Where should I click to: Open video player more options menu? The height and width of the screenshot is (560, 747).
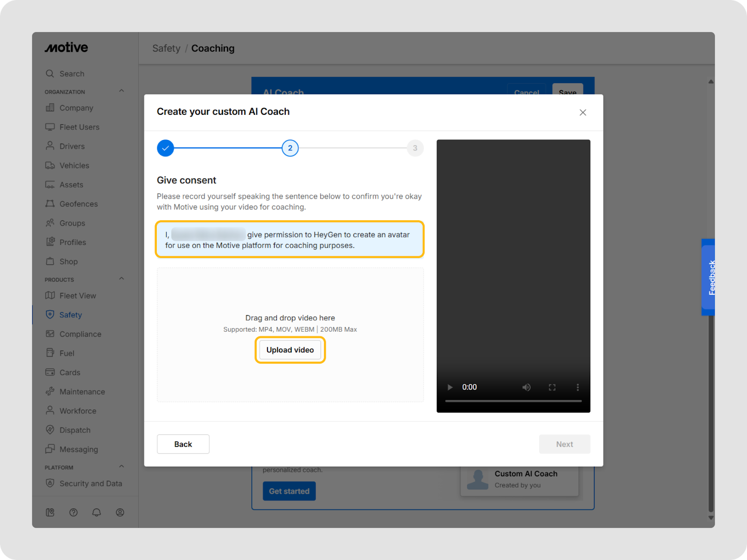[578, 387]
